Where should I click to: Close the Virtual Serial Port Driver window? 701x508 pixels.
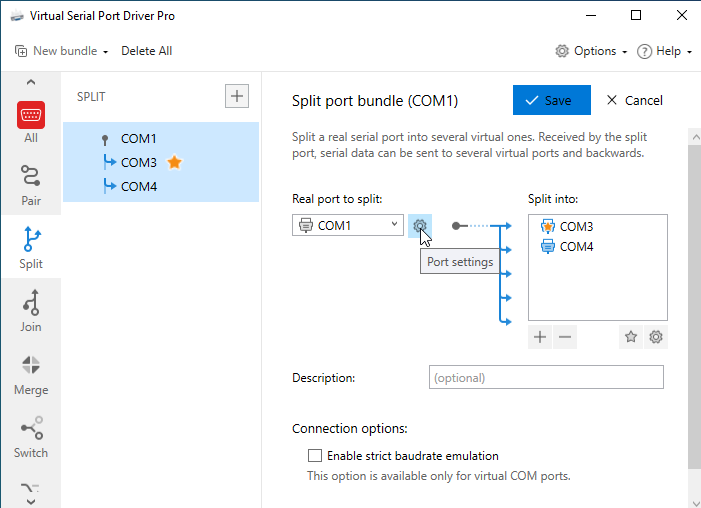pyautogui.click(x=681, y=16)
